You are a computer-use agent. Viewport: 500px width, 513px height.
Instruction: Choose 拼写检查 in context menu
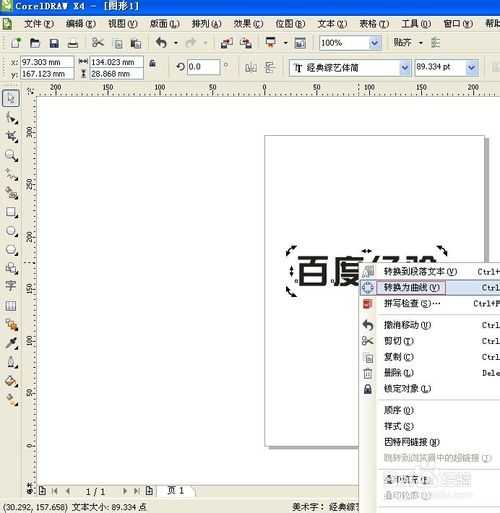[x=430, y=303]
